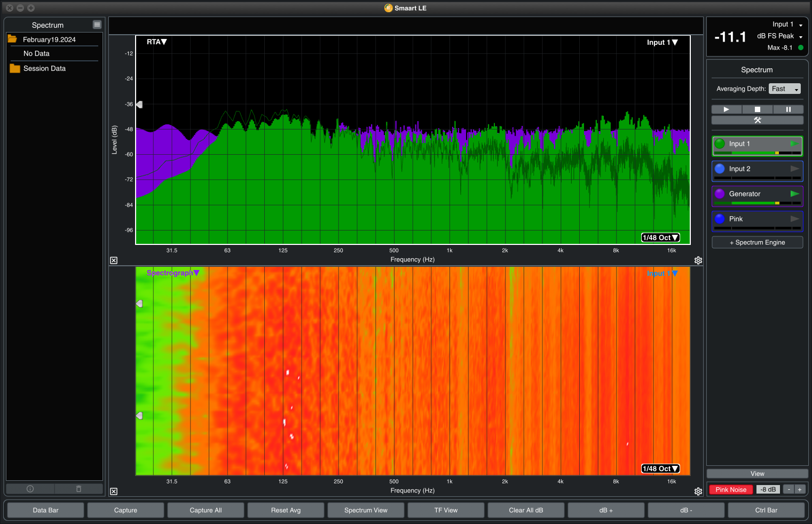The image size is (812, 524).
Task: Switch to Spectrum View
Action: [366, 510]
